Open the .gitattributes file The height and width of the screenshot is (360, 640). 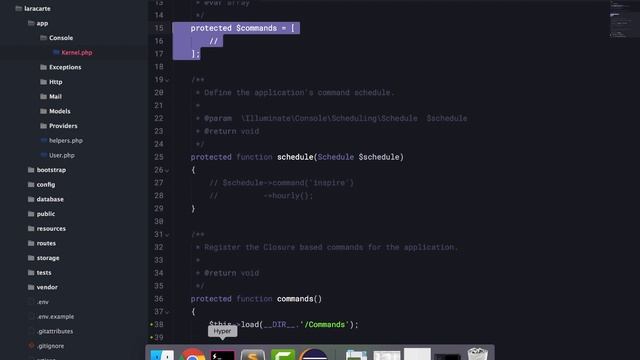[x=55, y=331]
